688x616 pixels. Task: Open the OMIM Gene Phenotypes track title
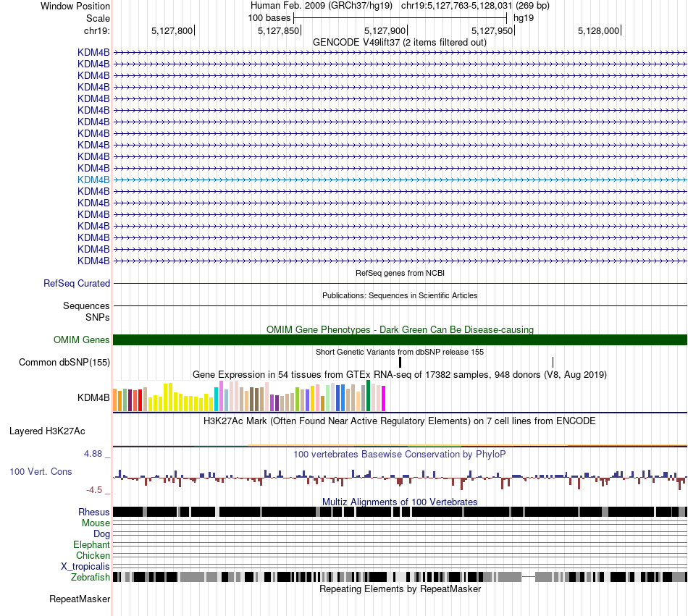[x=400, y=329]
